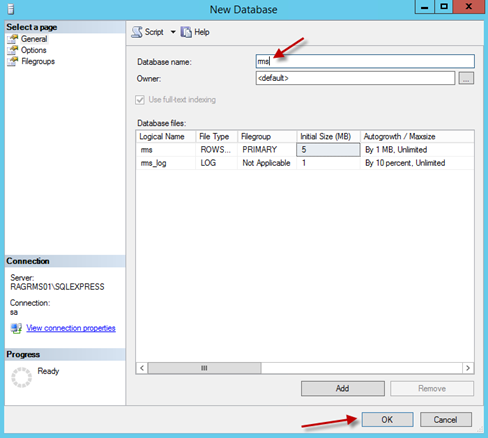This screenshot has height=438, width=488.
Task: Open the Script dropdown arrow
Action: pos(173,32)
